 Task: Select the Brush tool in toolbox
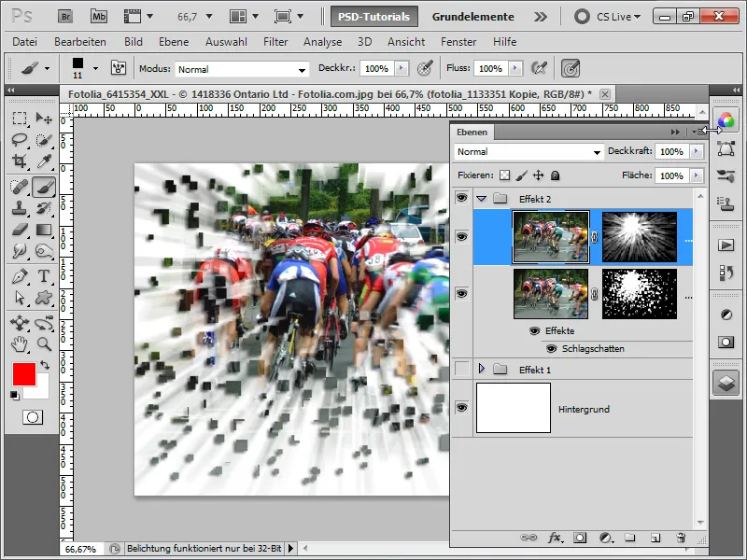point(44,187)
